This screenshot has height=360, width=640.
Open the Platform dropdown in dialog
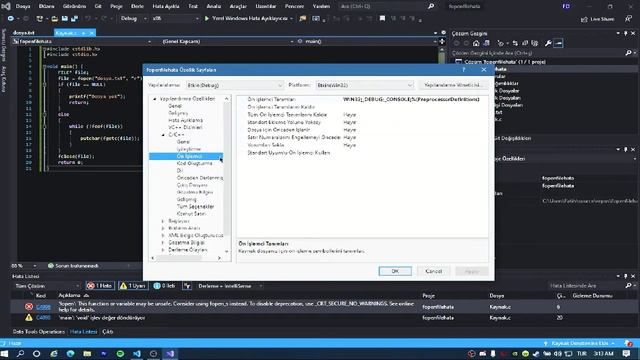pyautogui.click(x=364, y=85)
